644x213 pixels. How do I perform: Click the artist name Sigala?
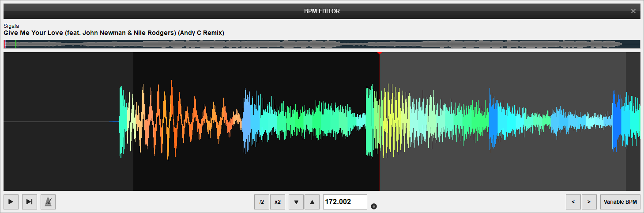click(x=11, y=26)
